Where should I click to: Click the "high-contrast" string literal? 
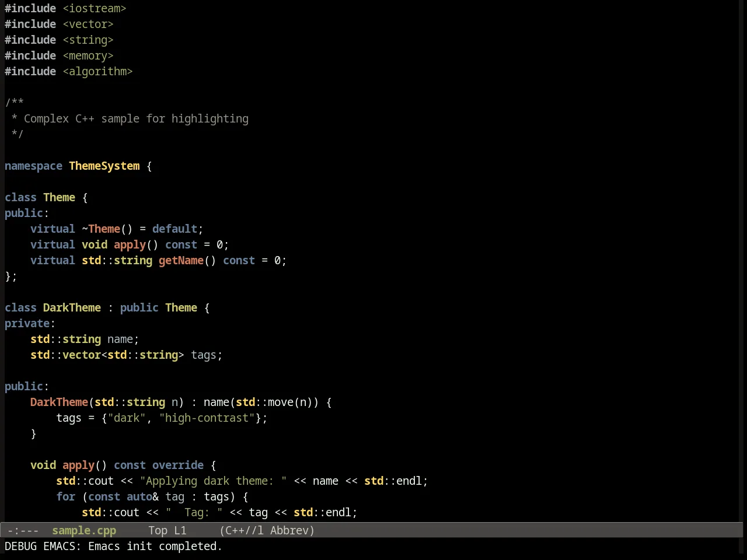pos(207,418)
